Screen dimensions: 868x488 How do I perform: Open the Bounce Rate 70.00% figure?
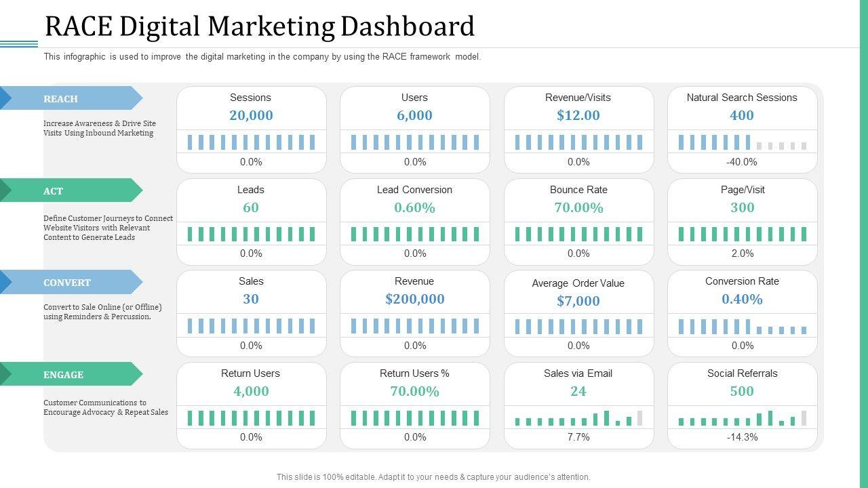coord(578,207)
